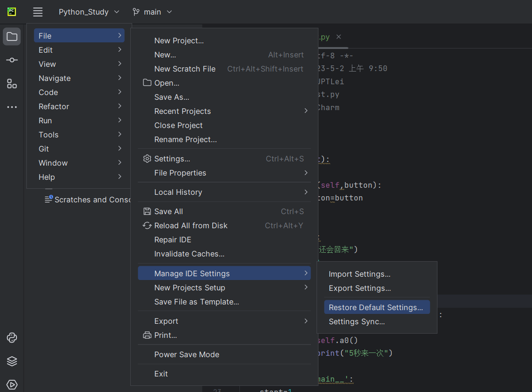Open the Python Console icon
The height and width of the screenshot is (392, 532).
point(12,338)
